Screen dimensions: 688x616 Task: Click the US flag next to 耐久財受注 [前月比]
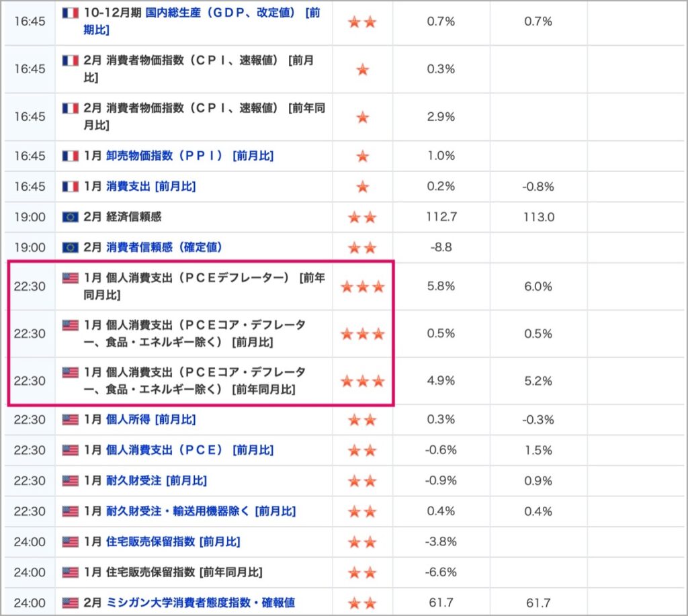70,481
